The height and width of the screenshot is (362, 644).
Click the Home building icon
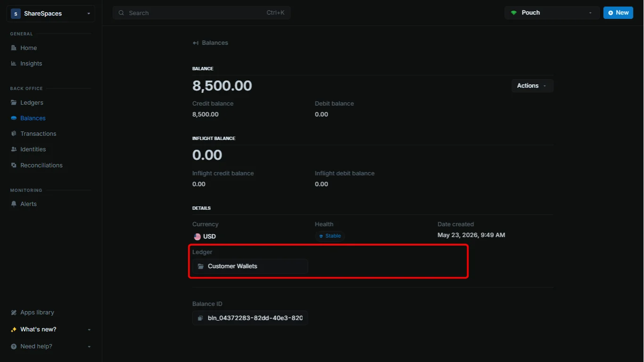(x=14, y=48)
